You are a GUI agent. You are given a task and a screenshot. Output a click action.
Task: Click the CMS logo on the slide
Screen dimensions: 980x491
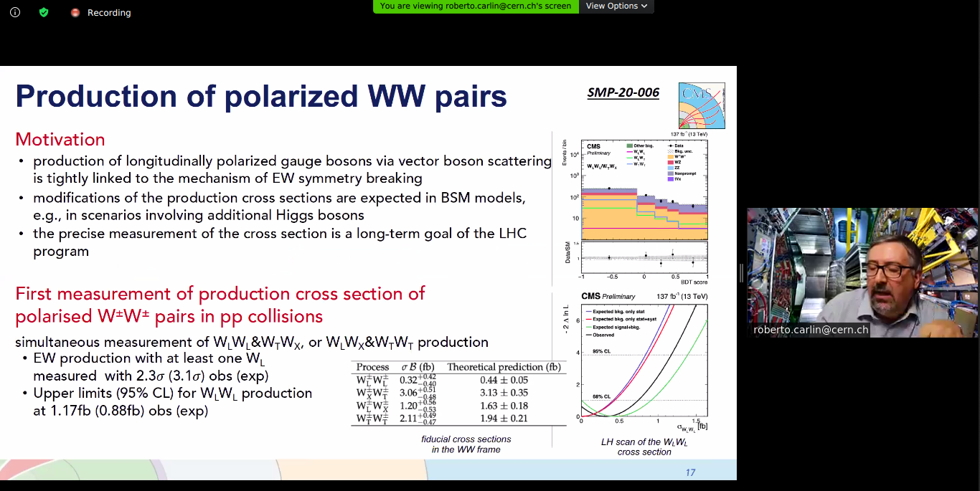701,105
